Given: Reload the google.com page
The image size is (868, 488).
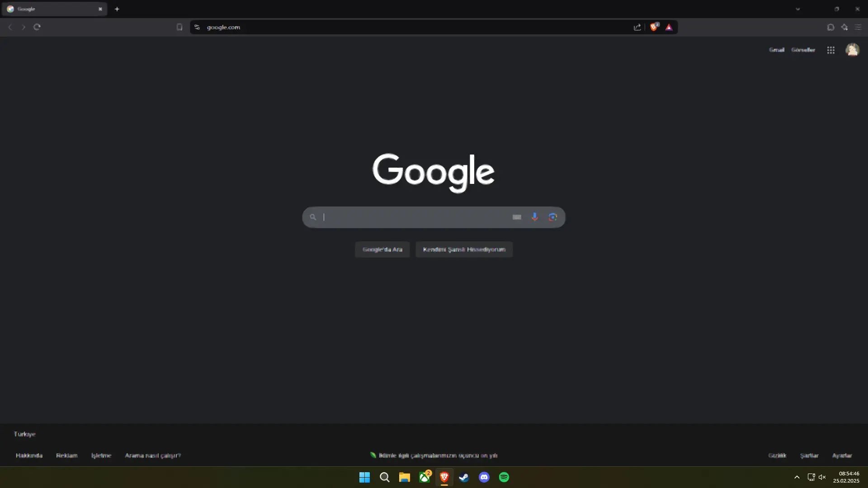Looking at the screenshot, I should [37, 27].
